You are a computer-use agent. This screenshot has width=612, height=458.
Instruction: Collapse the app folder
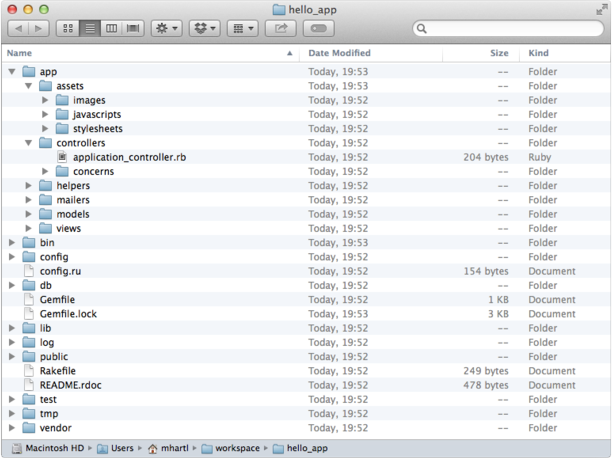coord(12,72)
